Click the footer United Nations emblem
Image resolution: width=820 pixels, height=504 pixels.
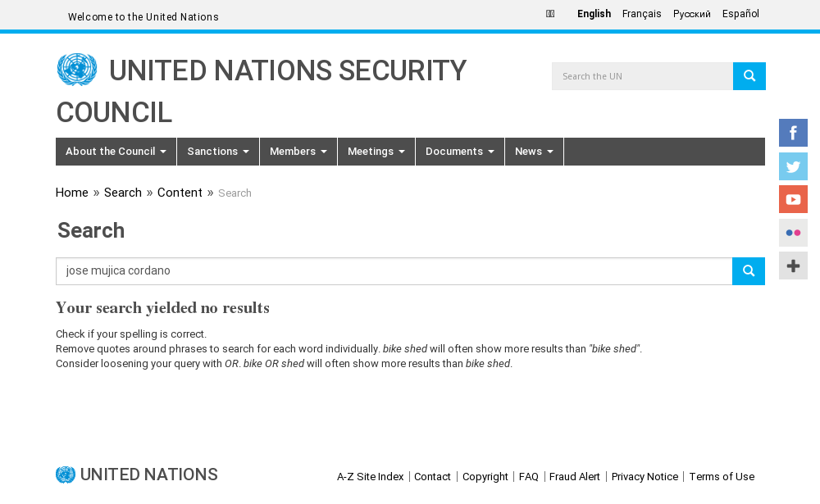click(66, 474)
